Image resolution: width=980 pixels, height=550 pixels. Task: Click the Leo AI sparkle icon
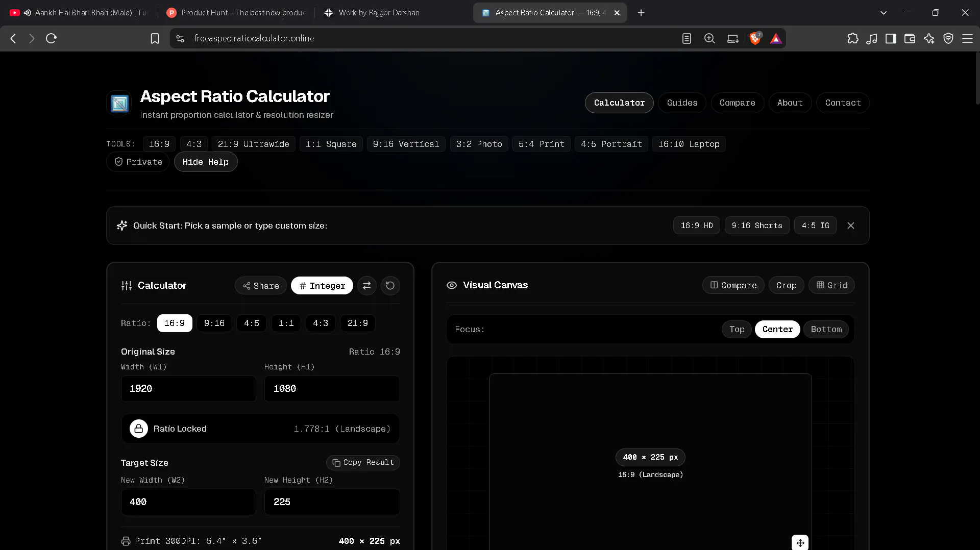[929, 38]
